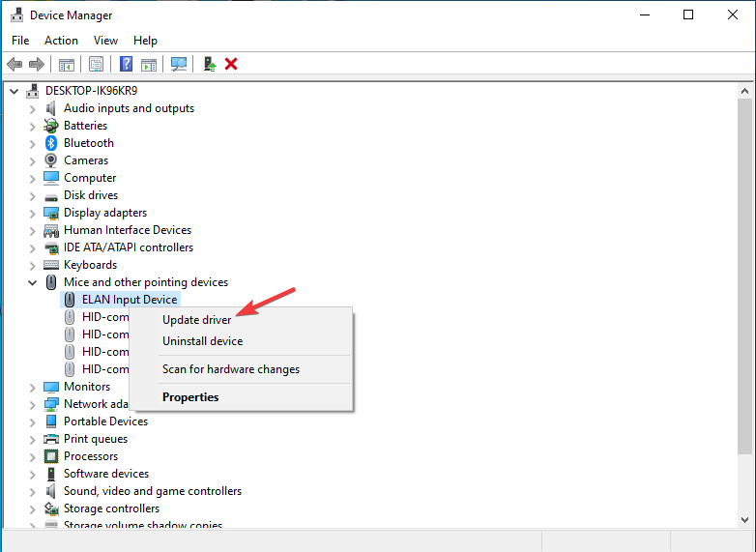Select Human Interface Devices label
Screen dimensions: 756x552
point(128,230)
